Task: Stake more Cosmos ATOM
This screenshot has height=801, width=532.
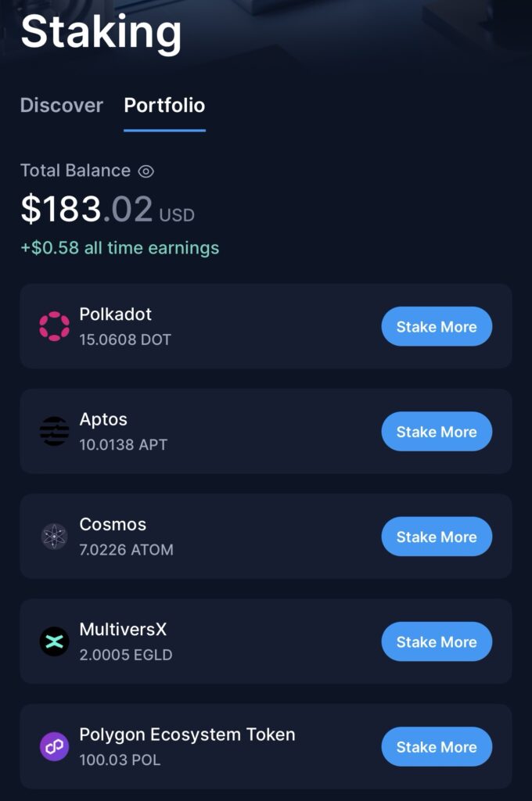Action: [x=437, y=537]
